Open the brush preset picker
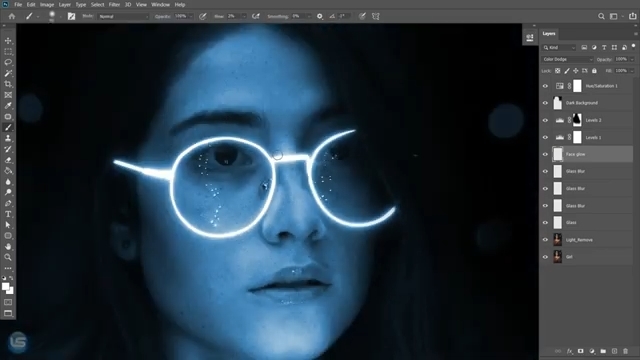This screenshot has height=360, width=640. pos(52,16)
